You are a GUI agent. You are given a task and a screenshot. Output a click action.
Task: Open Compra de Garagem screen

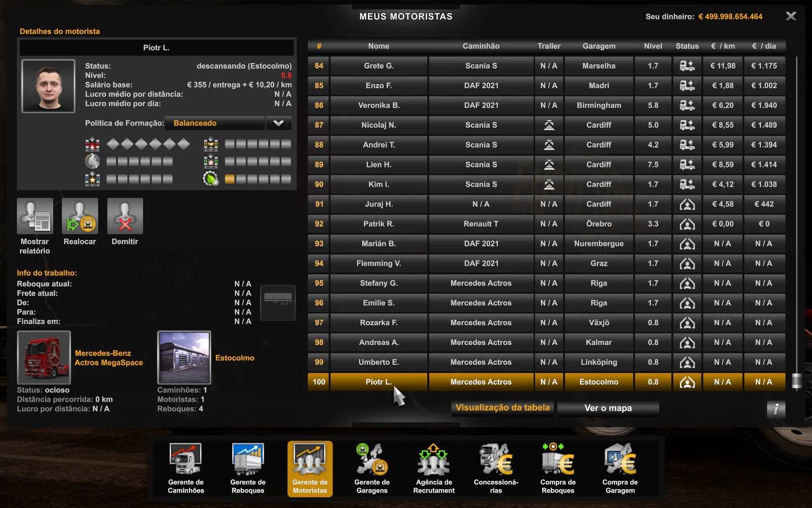click(x=620, y=468)
